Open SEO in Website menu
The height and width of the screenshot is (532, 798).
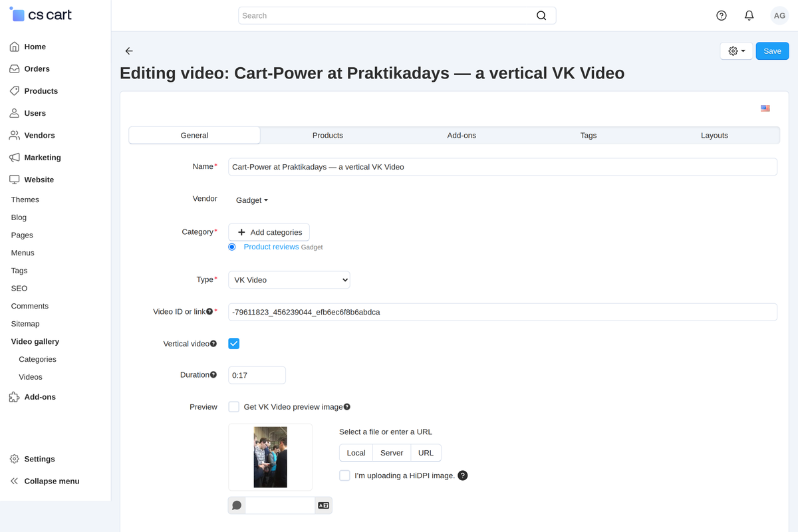pos(19,288)
